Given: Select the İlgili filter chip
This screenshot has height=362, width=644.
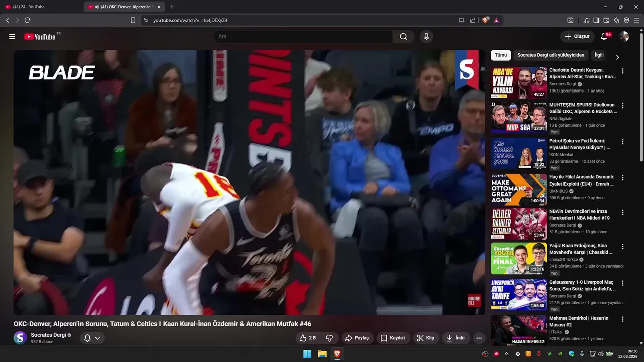Looking at the screenshot, I should tap(599, 55).
